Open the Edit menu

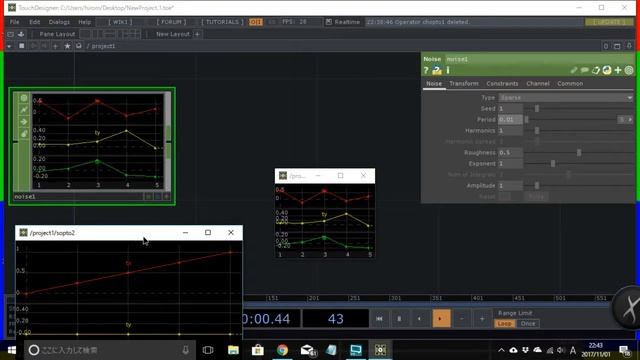pyautogui.click(x=35, y=22)
